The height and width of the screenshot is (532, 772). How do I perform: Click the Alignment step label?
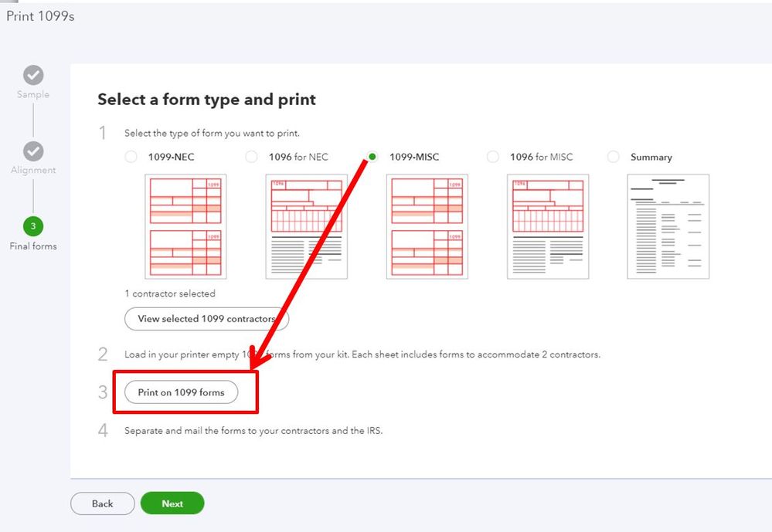click(x=33, y=171)
